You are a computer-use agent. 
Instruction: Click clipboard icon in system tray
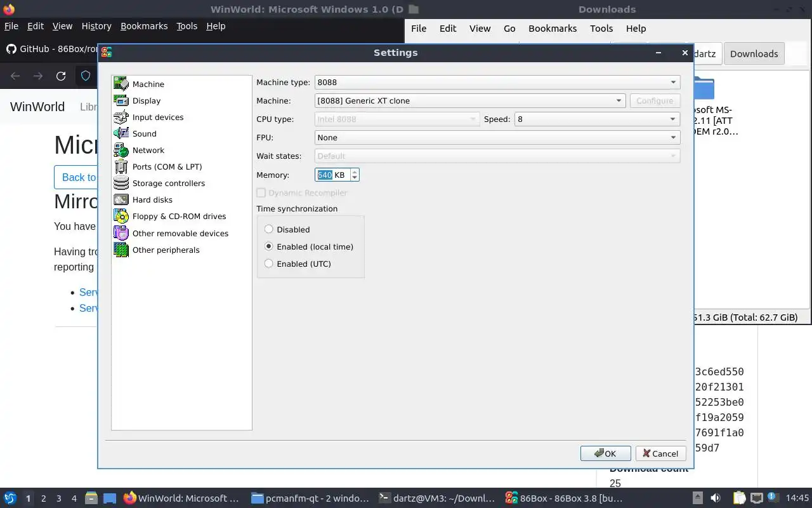[x=740, y=498]
